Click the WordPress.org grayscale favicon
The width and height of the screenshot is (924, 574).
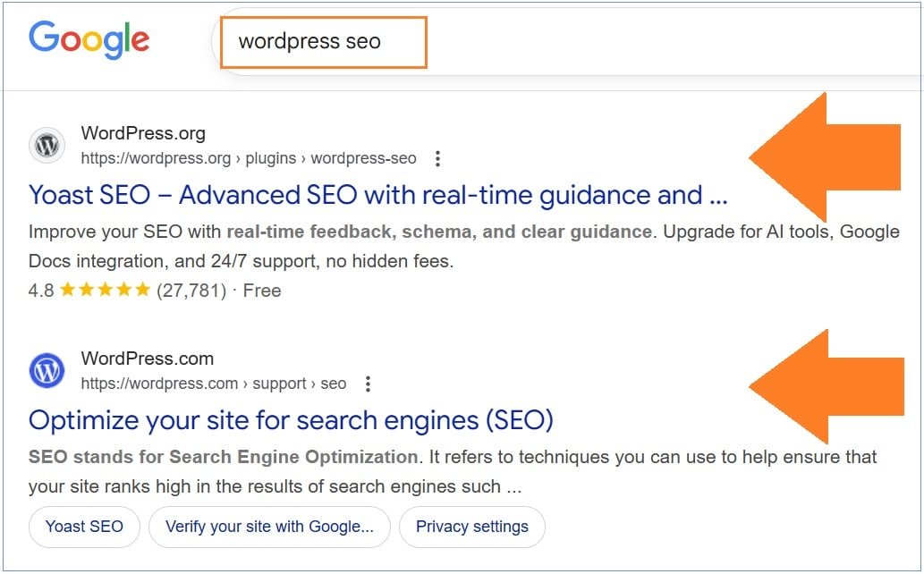pyautogui.click(x=46, y=145)
